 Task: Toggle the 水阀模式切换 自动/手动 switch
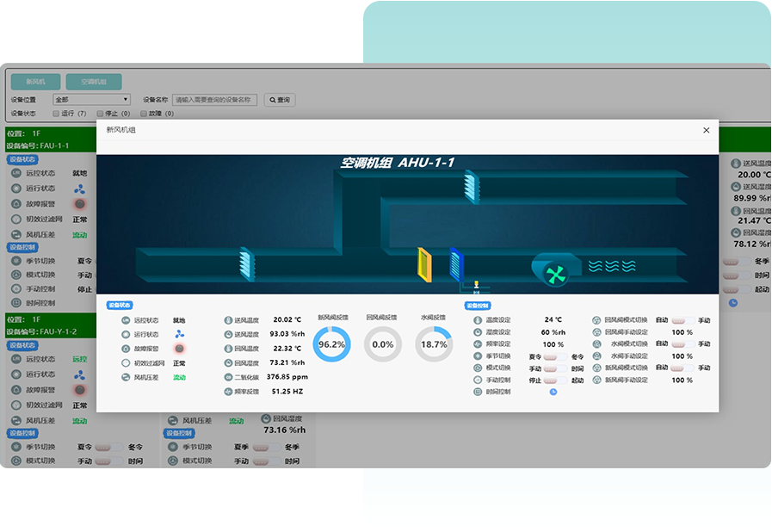click(682, 343)
